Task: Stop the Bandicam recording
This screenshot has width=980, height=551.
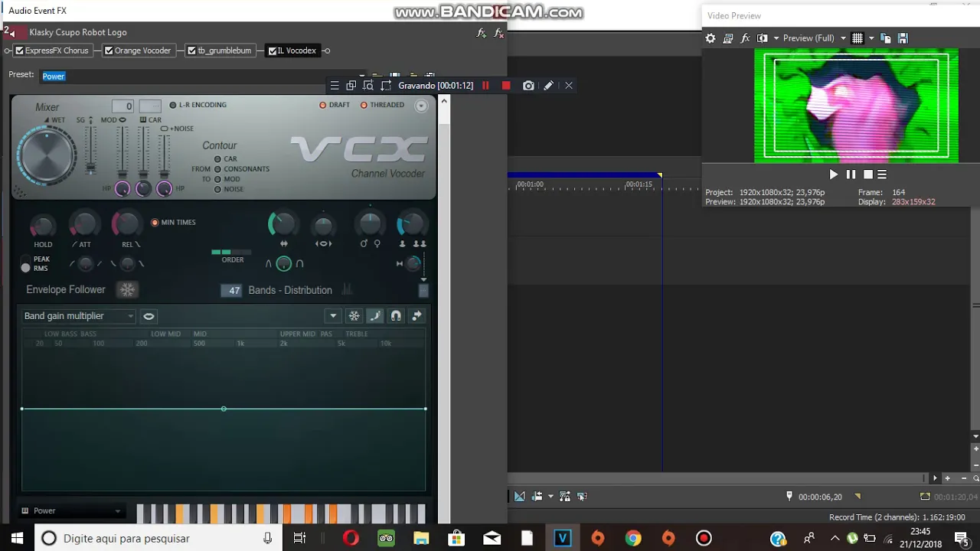Action: tap(506, 86)
